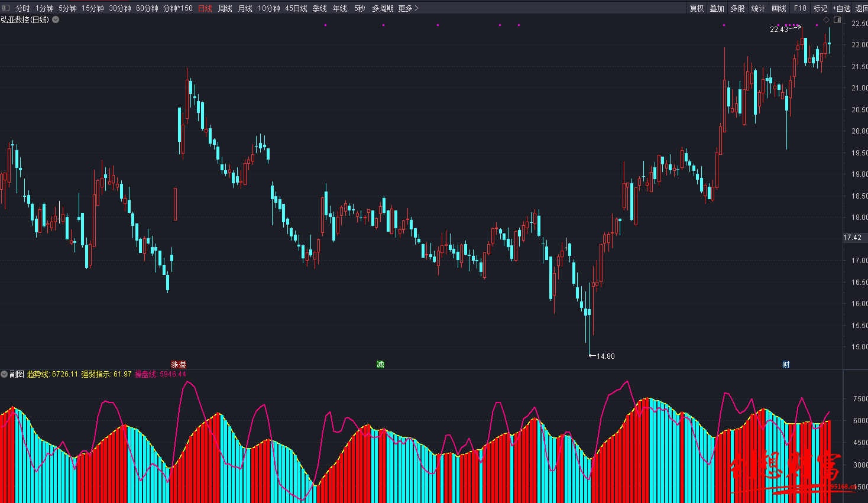Viewport: 868px width, 503px height.
Task: Add stock via +自选 button
Action: [x=841, y=8]
